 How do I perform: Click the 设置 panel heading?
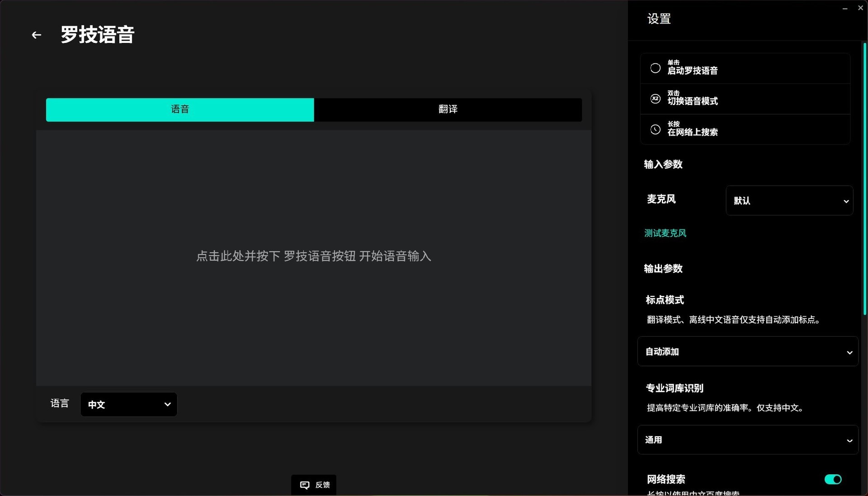tap(659, 19)
